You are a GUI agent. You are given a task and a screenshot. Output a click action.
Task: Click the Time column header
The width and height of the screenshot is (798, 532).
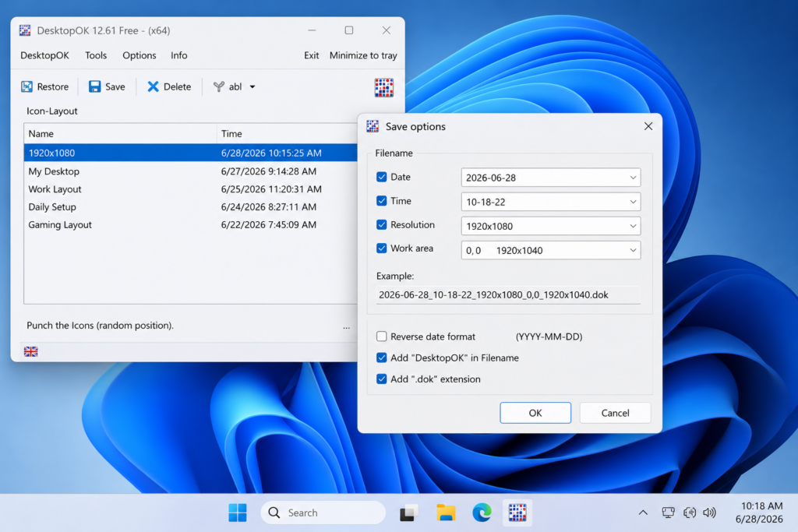(x=287, y=134)
